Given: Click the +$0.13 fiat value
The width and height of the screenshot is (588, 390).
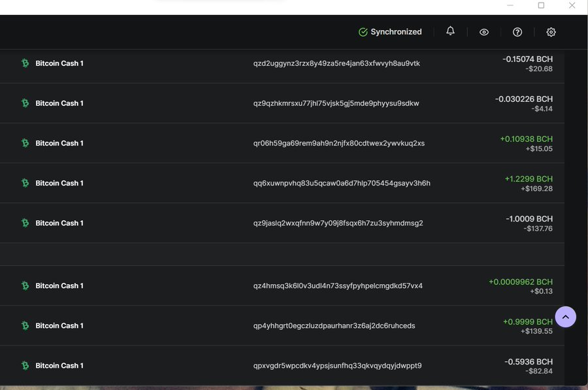Looking at the screenshot, I should pyautogui.click(x=541, y=291).
